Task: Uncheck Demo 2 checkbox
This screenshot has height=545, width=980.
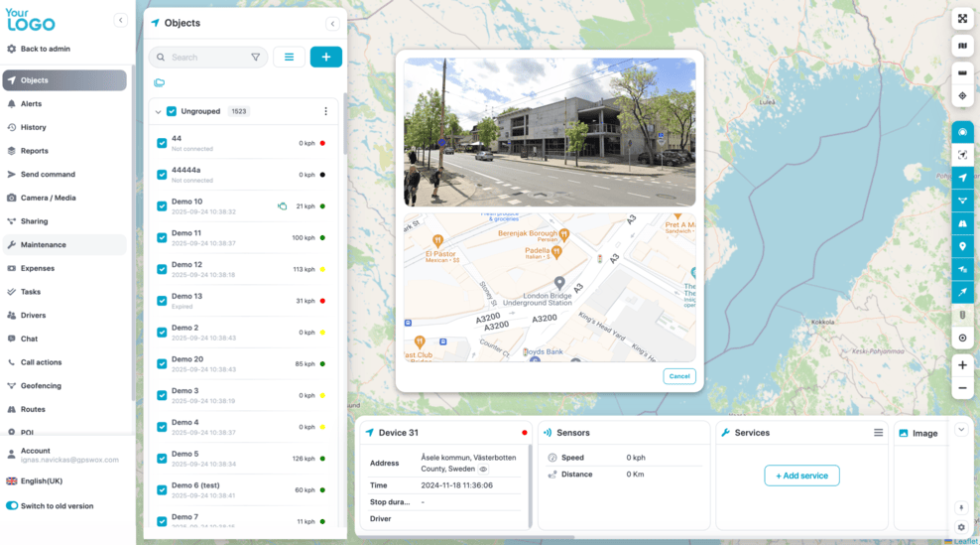Action: coord(162,333)
